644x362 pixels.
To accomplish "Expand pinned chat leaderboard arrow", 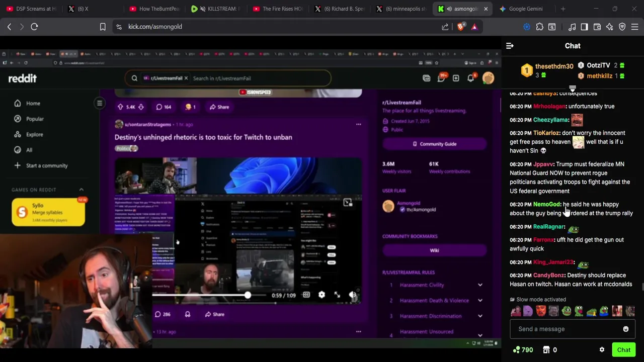I will click(x=573, y=89).
